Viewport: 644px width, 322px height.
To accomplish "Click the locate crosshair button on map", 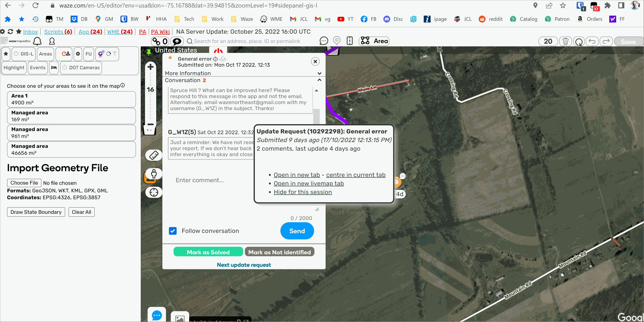I will tap(154, 192).
